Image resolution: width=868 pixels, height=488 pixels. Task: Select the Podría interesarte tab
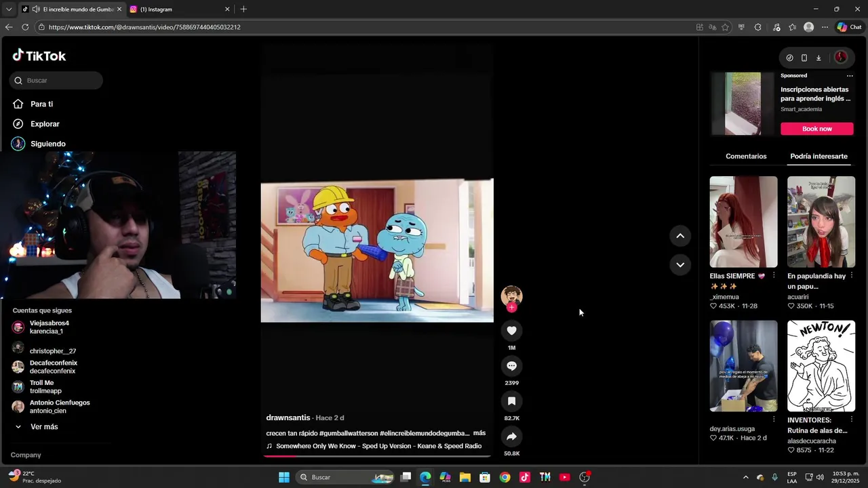818,156
